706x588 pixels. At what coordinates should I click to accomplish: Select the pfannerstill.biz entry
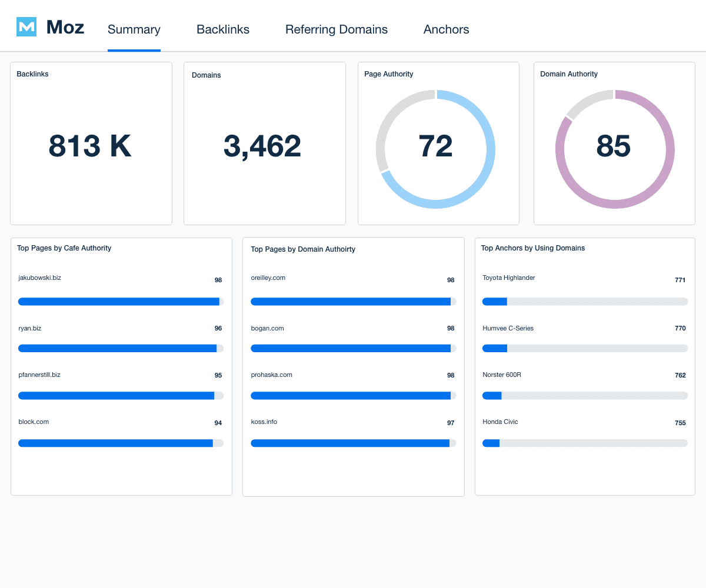[x=39, y=375]
